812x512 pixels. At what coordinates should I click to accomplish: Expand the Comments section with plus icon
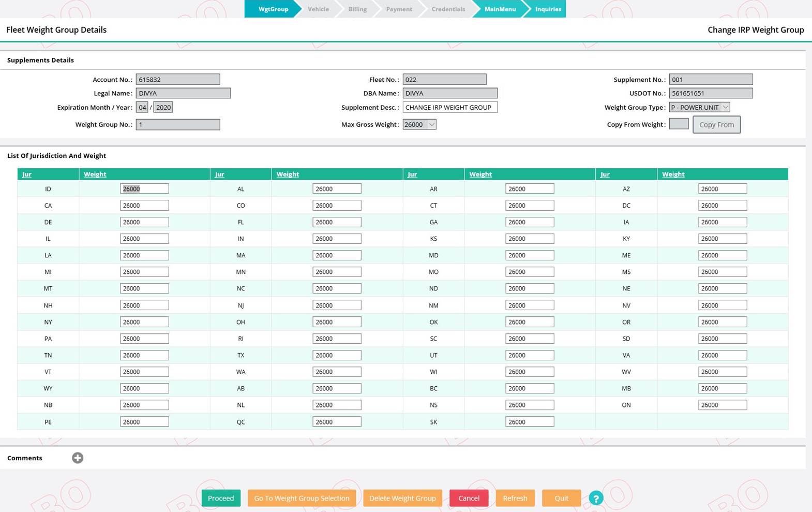tap(78, 458)
